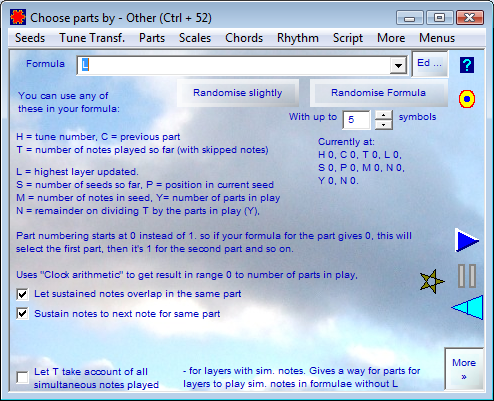Screen dimensions: 494x401
Task: Open the Menus menu
Action: (x=437, y=38)
